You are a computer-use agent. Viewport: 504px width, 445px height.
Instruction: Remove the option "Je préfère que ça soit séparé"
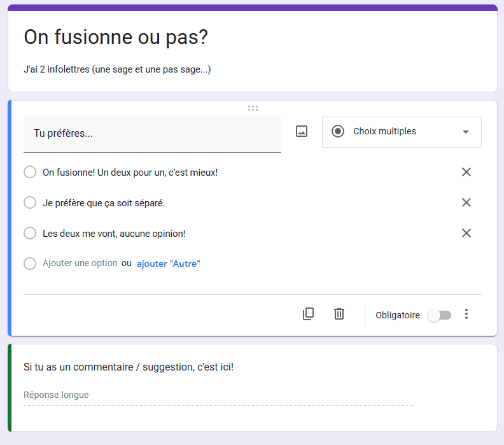pos(466,202)
